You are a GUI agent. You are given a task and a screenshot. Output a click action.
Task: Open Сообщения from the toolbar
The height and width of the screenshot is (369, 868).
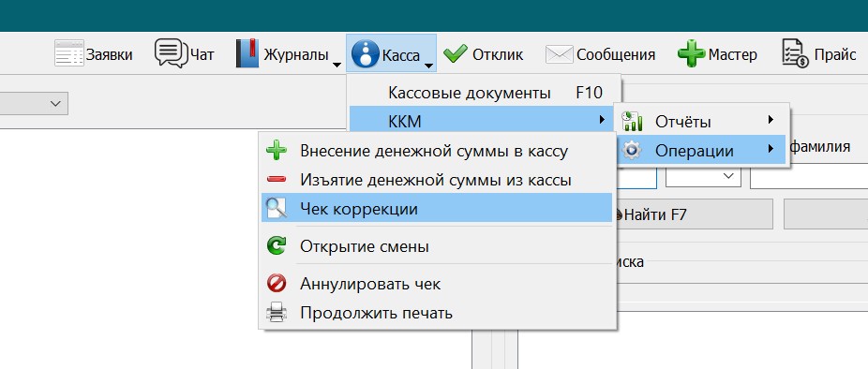pyautogui.click(x=601, y=54)
